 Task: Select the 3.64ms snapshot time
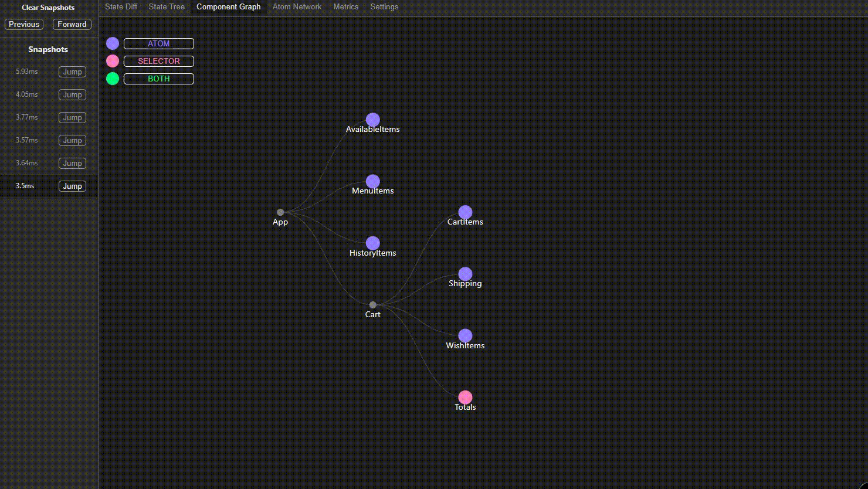pos(27,163)
